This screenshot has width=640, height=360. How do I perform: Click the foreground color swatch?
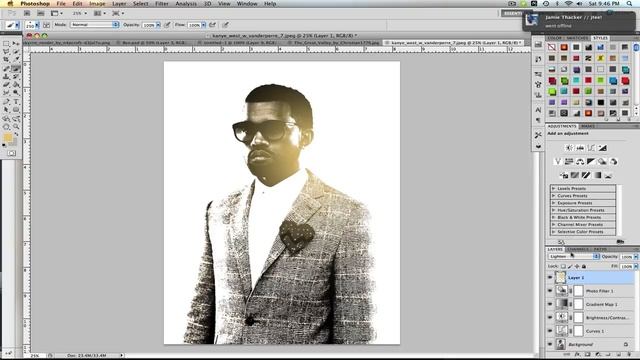[x=7, y=138]
